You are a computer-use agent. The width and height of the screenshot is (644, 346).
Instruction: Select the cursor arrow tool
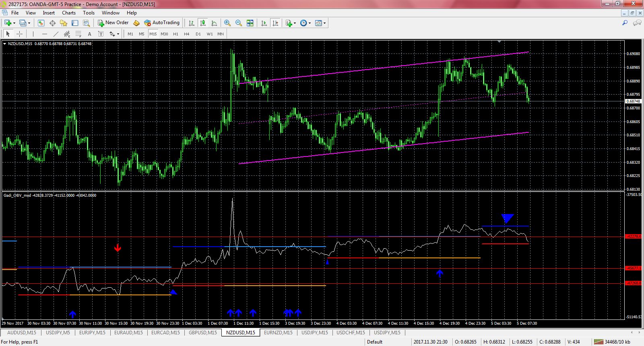click(8, 34)
